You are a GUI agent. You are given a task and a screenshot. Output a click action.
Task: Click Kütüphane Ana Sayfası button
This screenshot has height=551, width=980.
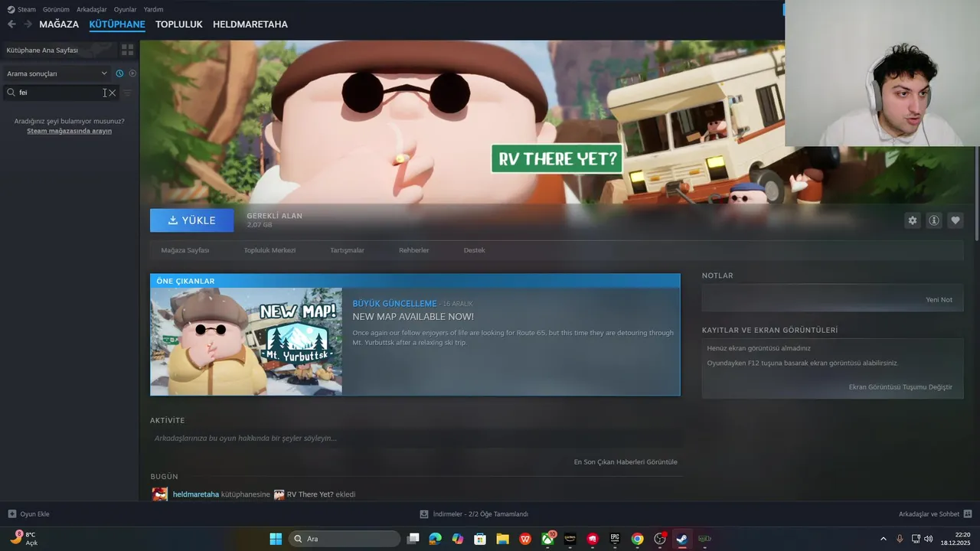tap(60, 50)
